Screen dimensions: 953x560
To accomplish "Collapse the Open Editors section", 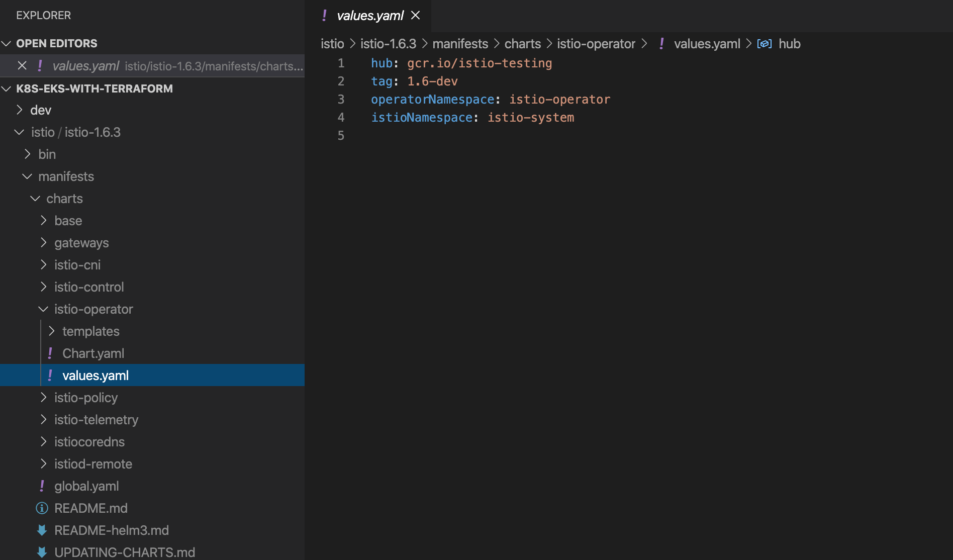I will click(x=7, y=44).
